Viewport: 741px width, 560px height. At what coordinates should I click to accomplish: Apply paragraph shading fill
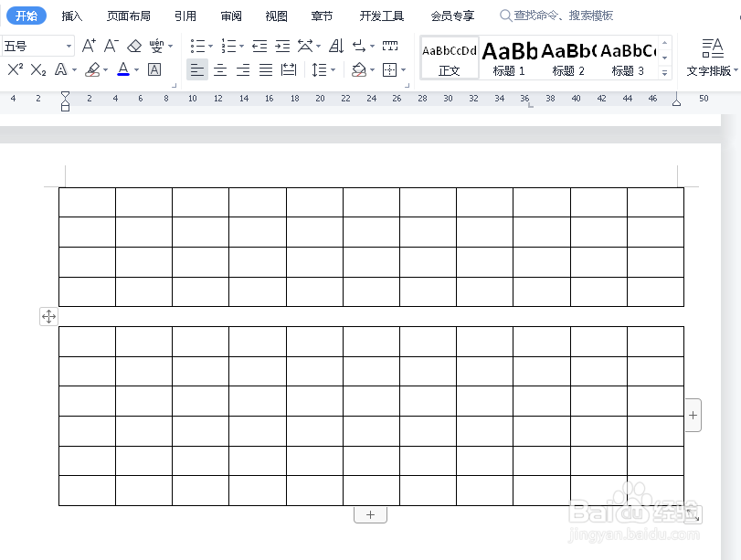pyautogui.click(x=359, y=70)
